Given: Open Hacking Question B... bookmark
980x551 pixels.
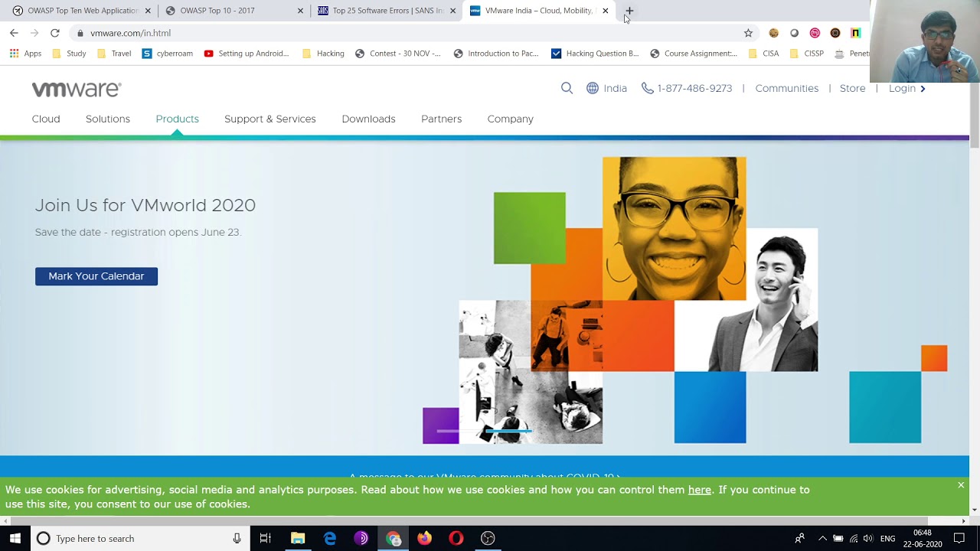Looking at the screenshot, I should click(x=594, y=54).
